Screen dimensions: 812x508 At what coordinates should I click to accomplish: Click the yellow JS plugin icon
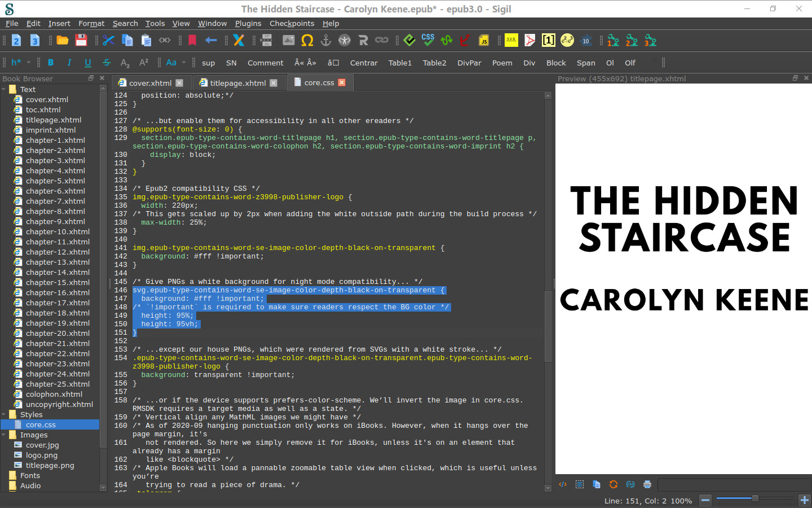click(x=484, y=41)
